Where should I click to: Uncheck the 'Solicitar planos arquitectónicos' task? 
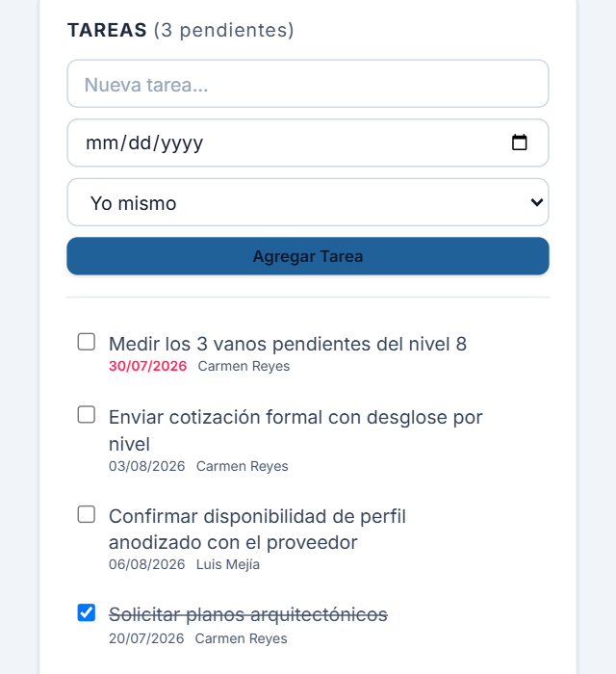[87, 612]
